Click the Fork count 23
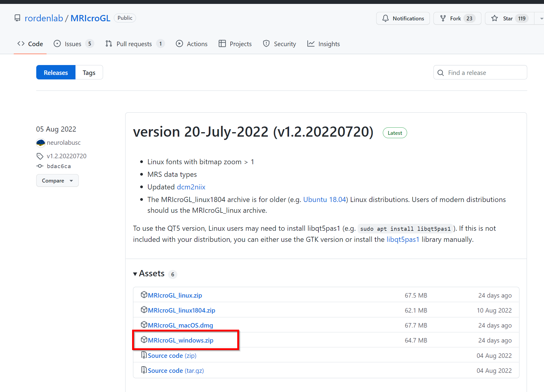This screenshot has width=544, height=392. [x=469, y=19]
